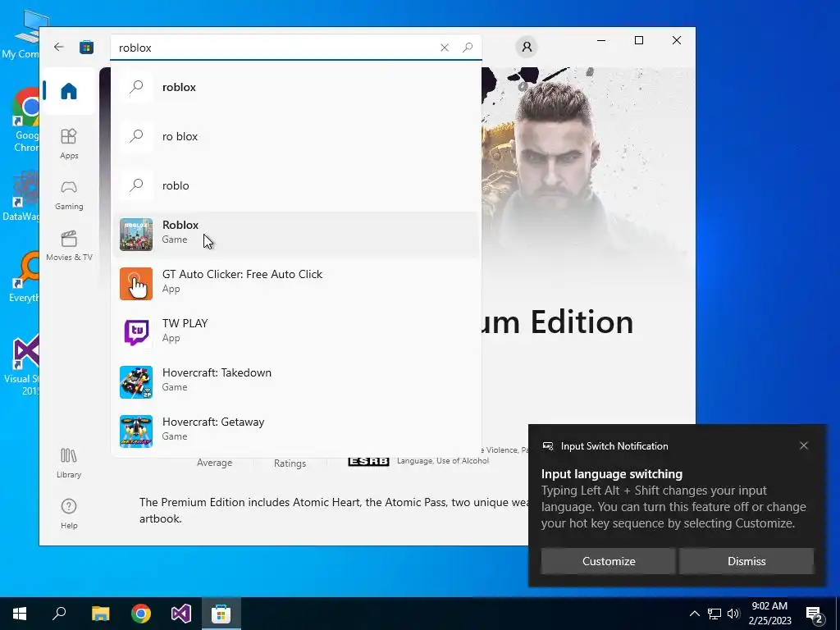Open the Gaming section in sidebar
840x630 pixels.
pos(69,194)
